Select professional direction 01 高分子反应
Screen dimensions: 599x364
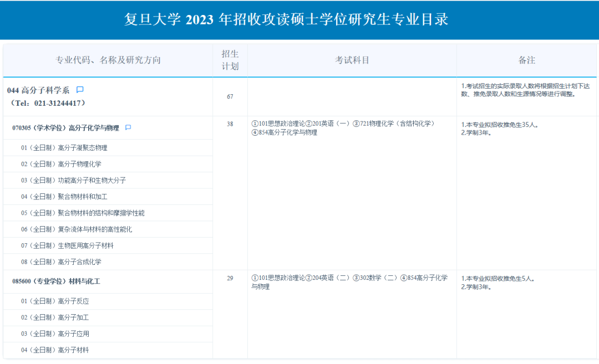point(55,301)
